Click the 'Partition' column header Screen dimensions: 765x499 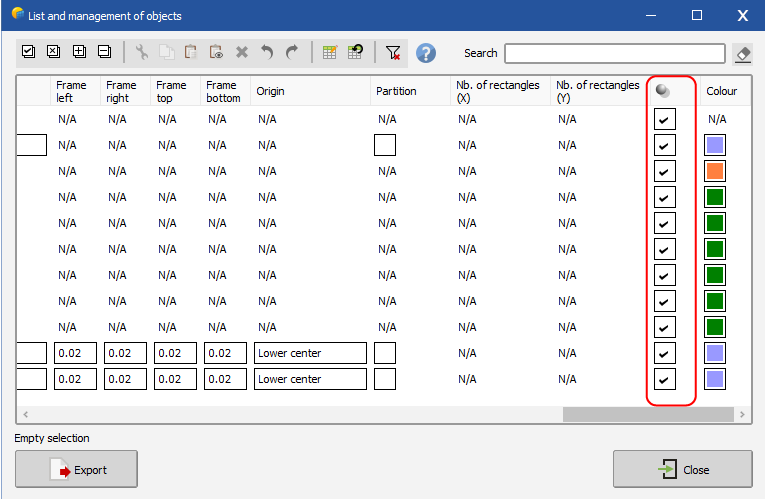coord(410,91)
